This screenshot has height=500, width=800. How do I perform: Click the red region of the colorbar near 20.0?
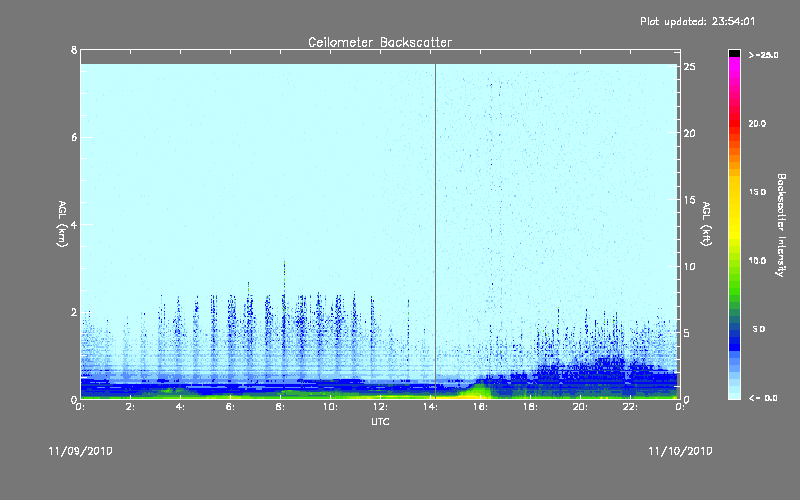pyautogui.click(x=734, y=122)
